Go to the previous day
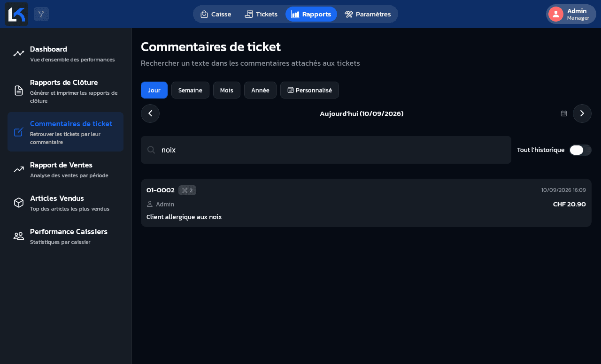This screenshot has height=364, width=601. [x=150, y=114]
